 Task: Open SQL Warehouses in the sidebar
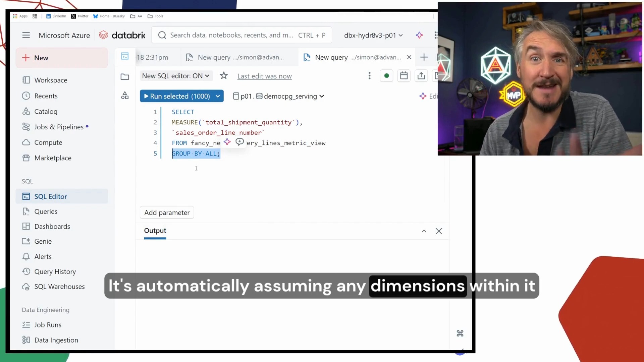62,287
